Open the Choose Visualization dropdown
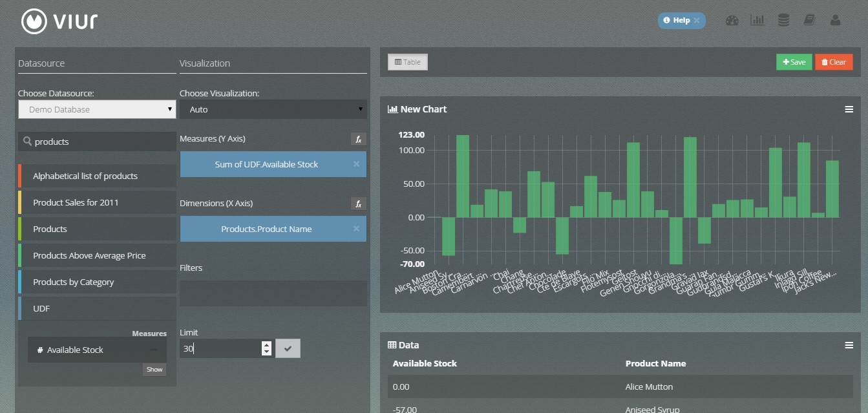Screen dimensions: 868x413 273,109
